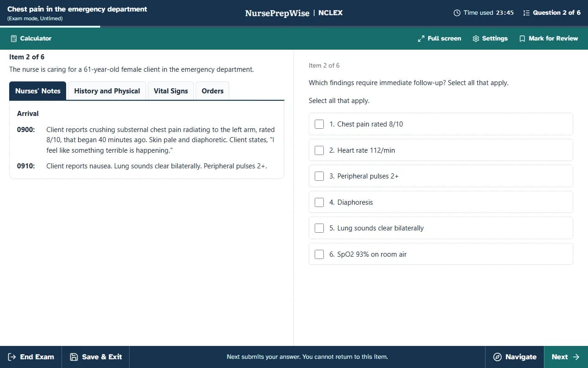588x368 pixels.
Task: Click the clock icon beside Time used
Action: click(x=457, y=13)
